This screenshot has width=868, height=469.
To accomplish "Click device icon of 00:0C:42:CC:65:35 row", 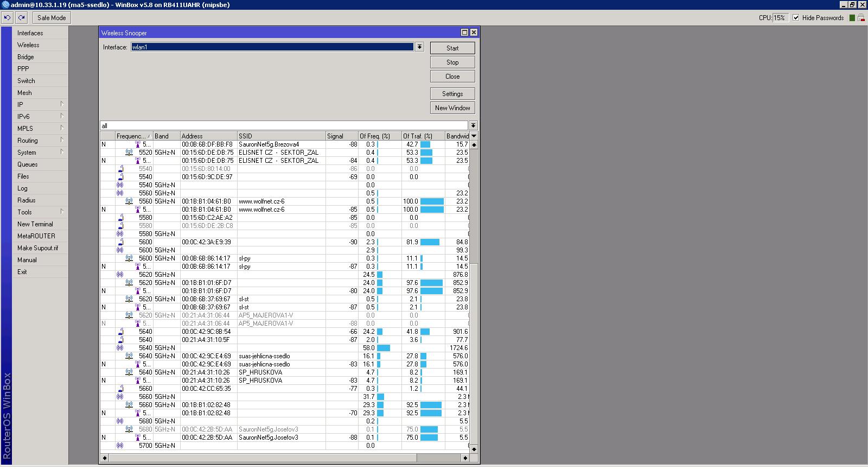I will (x=120, y=389).
